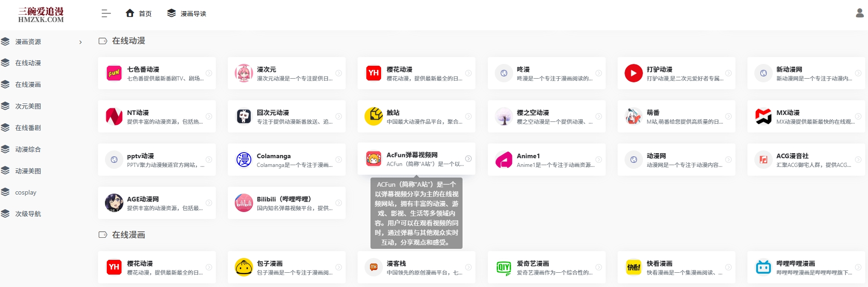
Task: Click the AcFun弹幕视频网 mascot icon
Action: [x=374, y=159]
